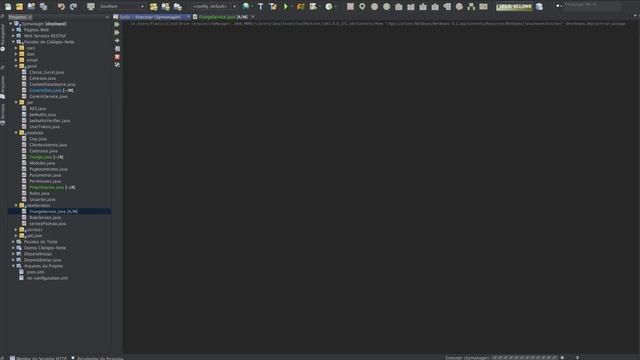The width and height of the screenshot is (640, 360).
Task: Open the localhost server dropdown
Action: pyautogui.click(x=122, y=7)
